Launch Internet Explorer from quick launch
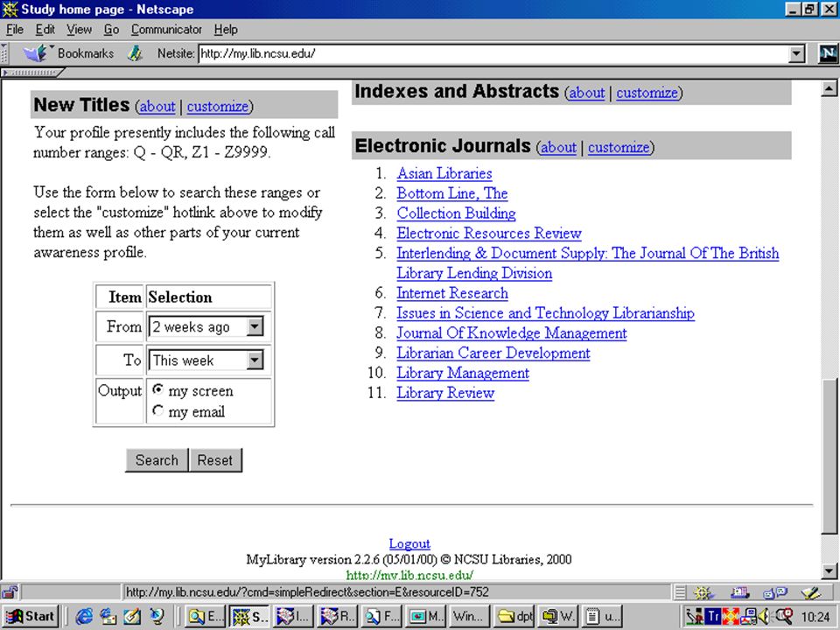This screenshot has height=630, width=840. click(x=84, y=616)
